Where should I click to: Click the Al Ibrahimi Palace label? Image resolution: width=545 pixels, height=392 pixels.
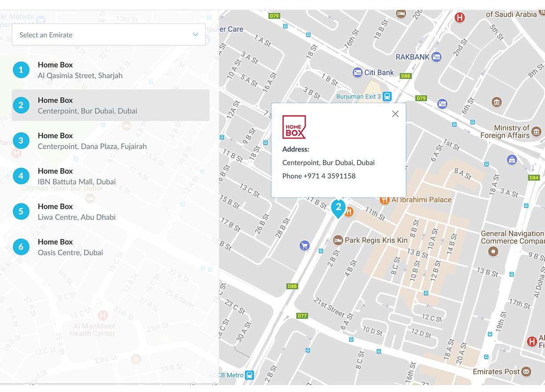point(422,200)
